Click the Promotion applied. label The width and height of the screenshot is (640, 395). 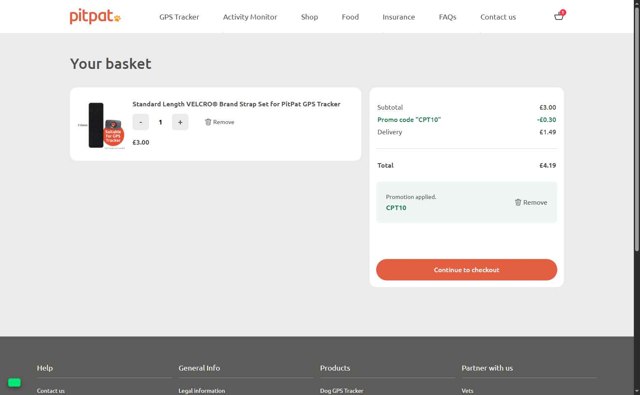pos(411,197)
